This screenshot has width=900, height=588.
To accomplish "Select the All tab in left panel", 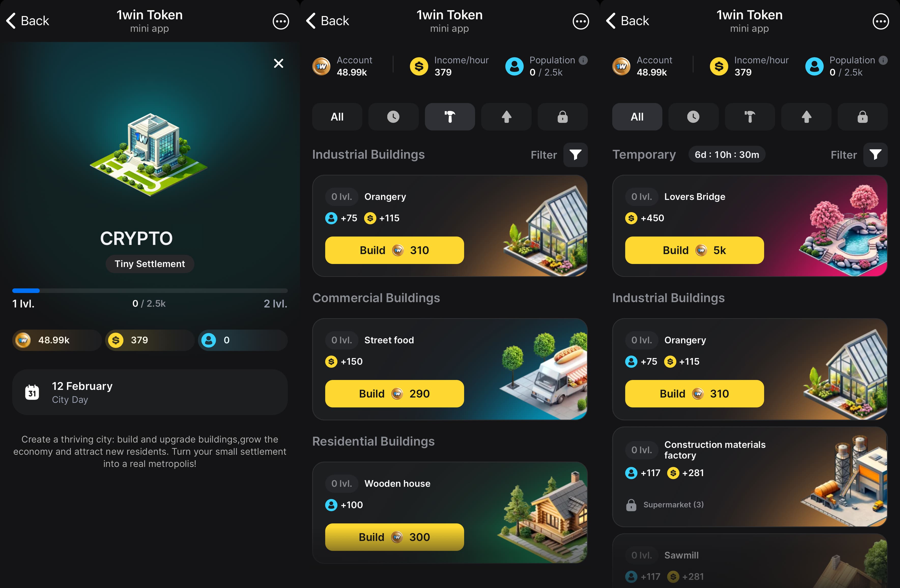I will (337, 117).
